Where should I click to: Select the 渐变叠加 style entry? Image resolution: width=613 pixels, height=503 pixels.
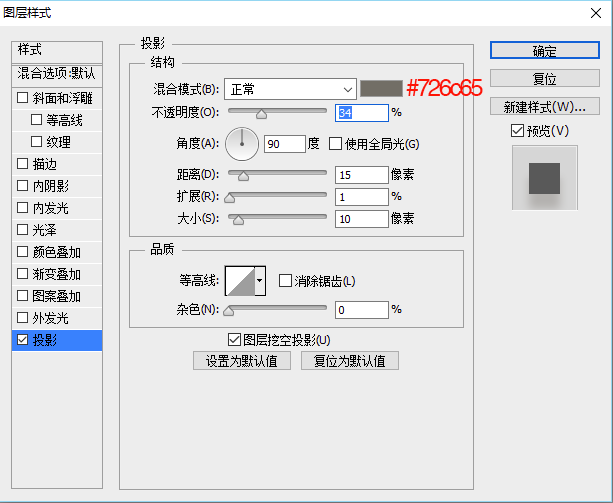56,274
